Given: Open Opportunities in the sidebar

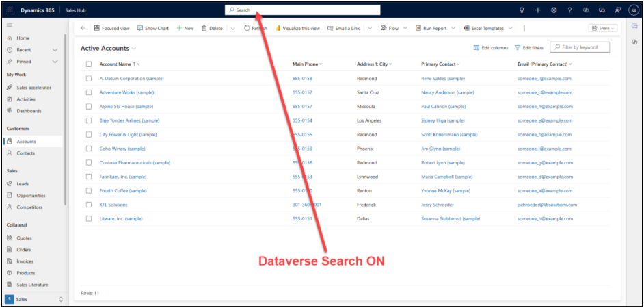Looking at the screenshot, I should coord(31,195).
